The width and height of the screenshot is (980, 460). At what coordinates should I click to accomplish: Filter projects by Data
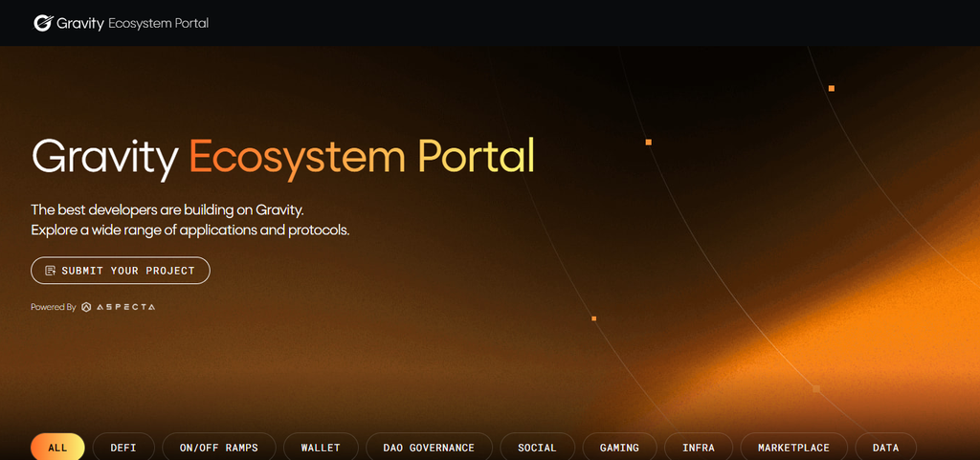click(x=885, y=448)
